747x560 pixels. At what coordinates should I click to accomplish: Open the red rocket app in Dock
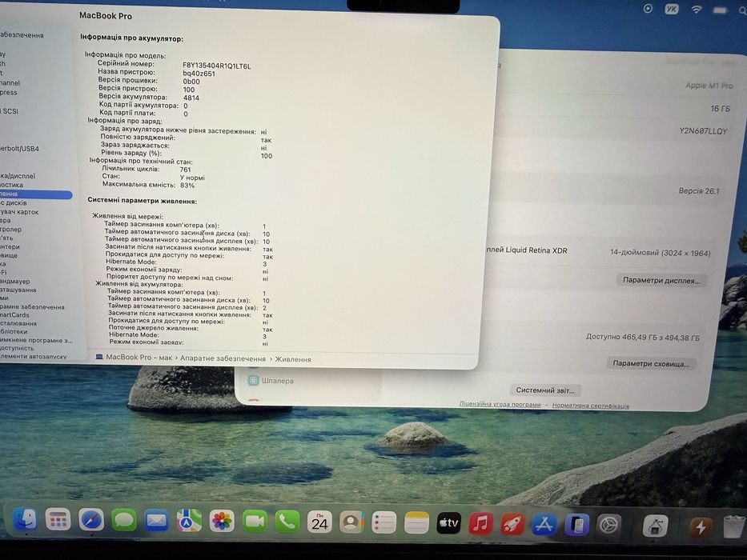(x=512, y=525)
